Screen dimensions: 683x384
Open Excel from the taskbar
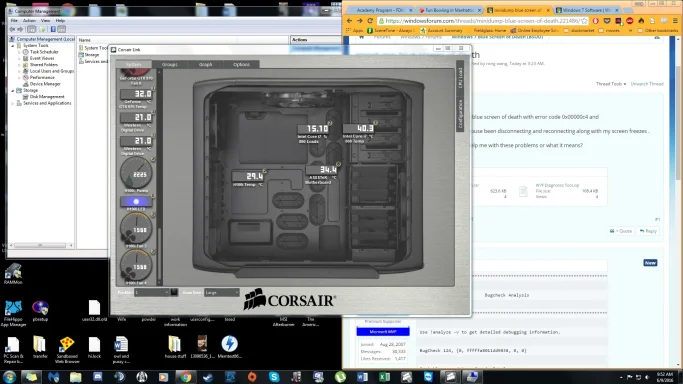(x=384, y=377)
